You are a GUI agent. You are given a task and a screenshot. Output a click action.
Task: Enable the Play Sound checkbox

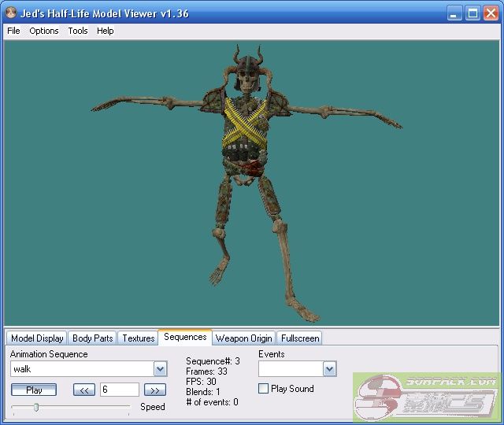tap(264, 389)
